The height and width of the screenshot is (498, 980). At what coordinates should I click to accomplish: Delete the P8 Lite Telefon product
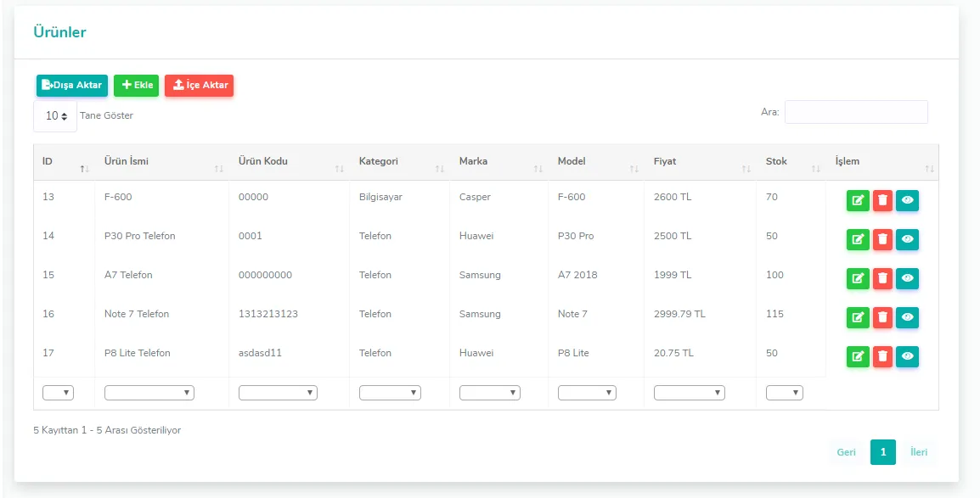pyautogui.click(x=882, y=356)
